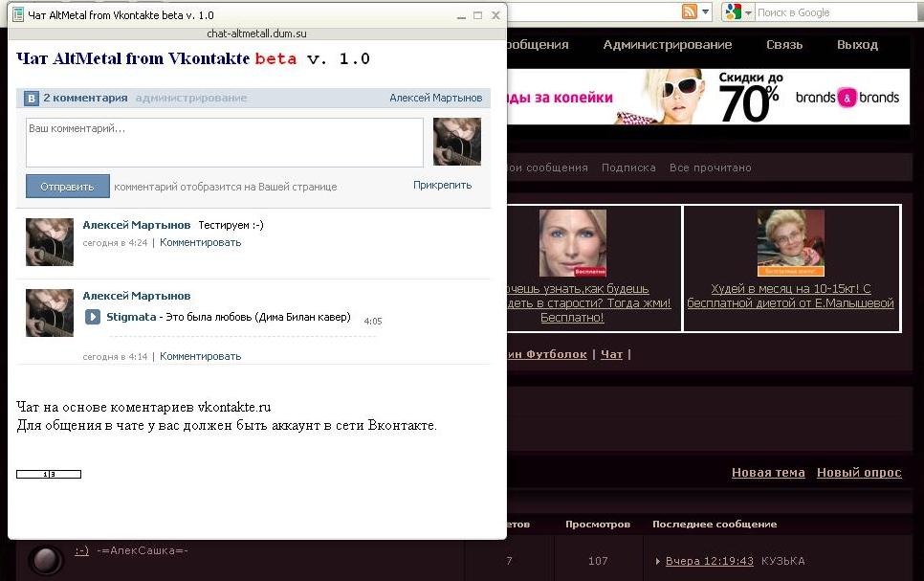Click the Чат link in forum
Image resolution: width=924 pixels, height=581 pixels.
click(611, 354)
